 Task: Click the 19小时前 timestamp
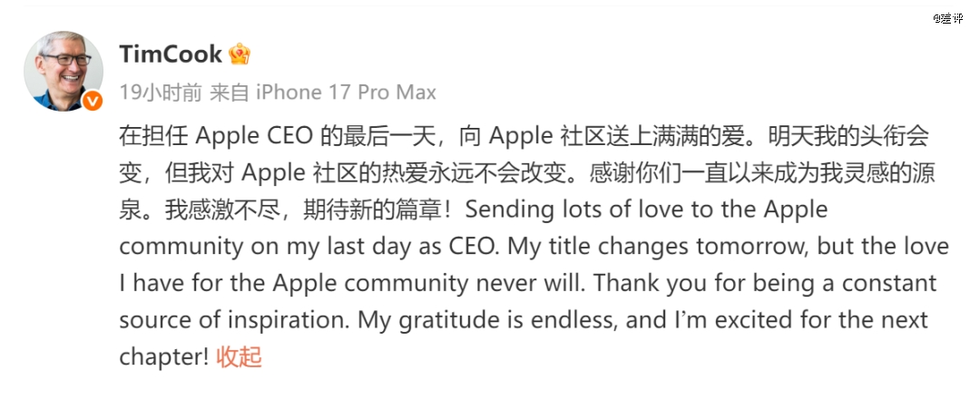pos(161,93)
